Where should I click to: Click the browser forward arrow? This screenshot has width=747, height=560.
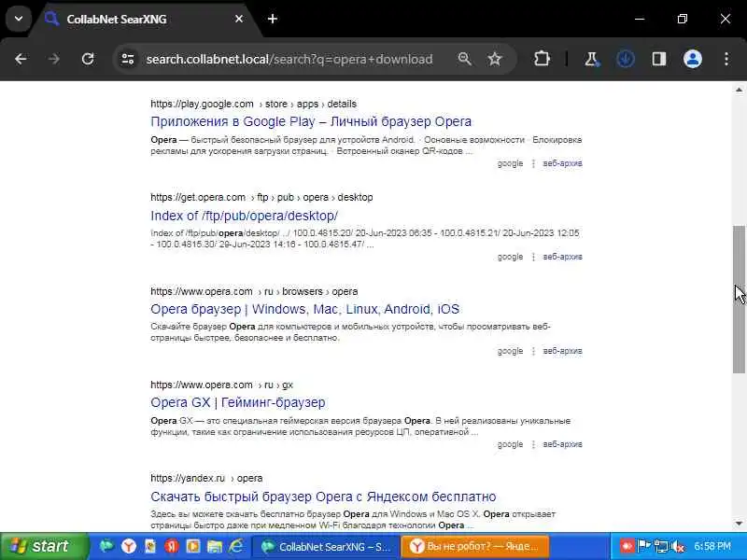tap(54, 59)
